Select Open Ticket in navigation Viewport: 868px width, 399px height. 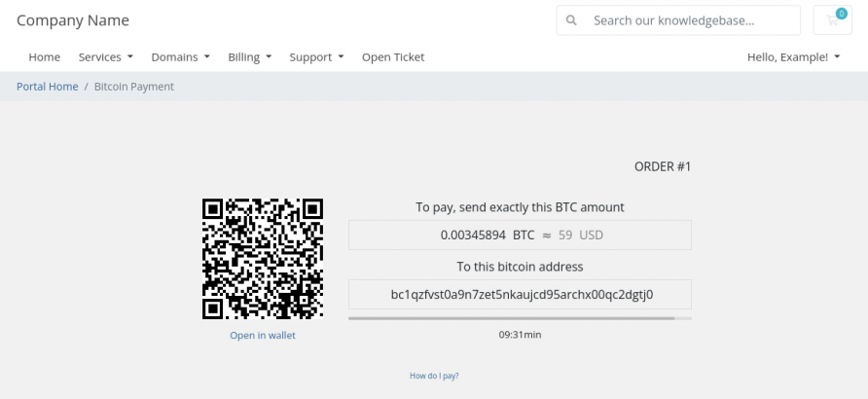pyautogui.click(x=393, y=57)
